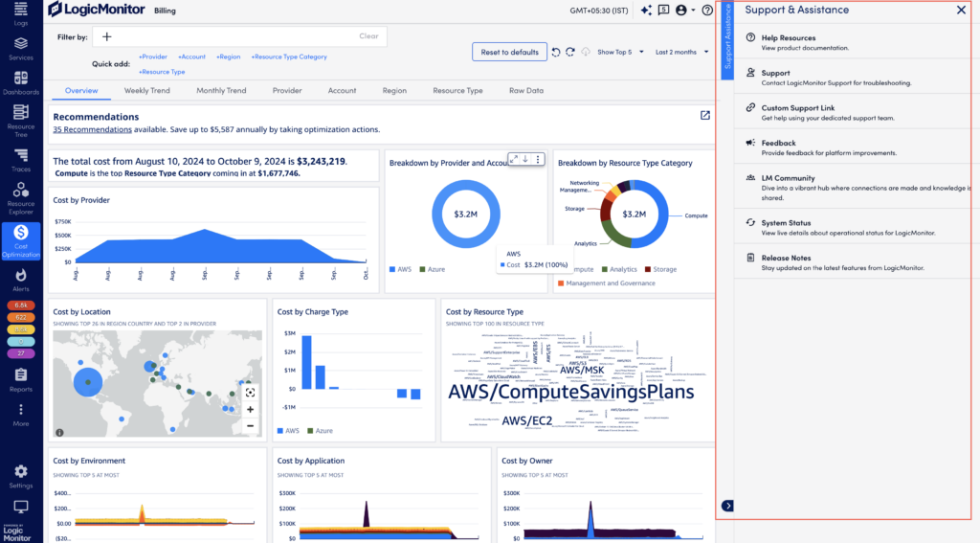980x543 pixels.
Task: Open the messages icon showing 5
Action: pos(664,11)
